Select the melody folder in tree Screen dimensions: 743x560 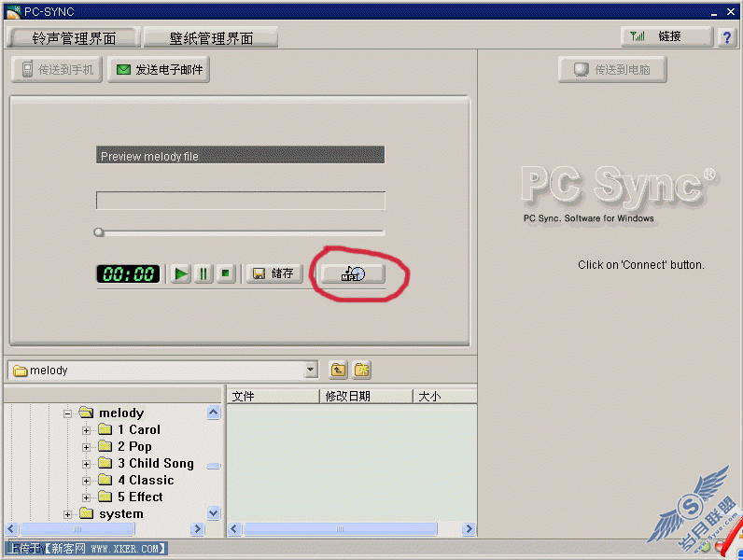(x=120, y=413)
